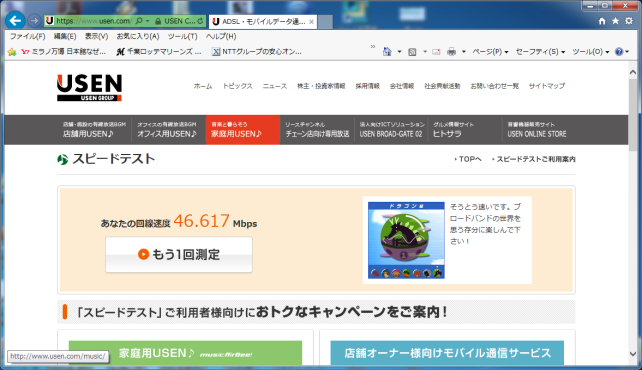Go to ホーム in the site header

tap(203, 86)
